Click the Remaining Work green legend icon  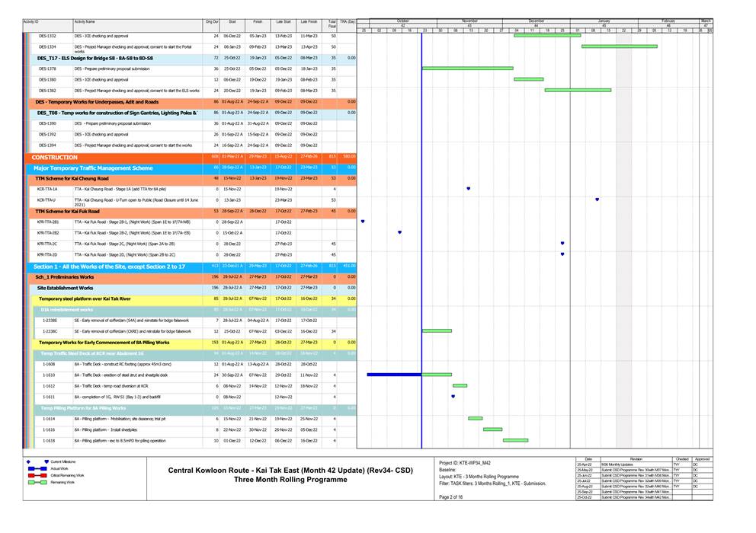pyautogui.click(x=37, y=482)
